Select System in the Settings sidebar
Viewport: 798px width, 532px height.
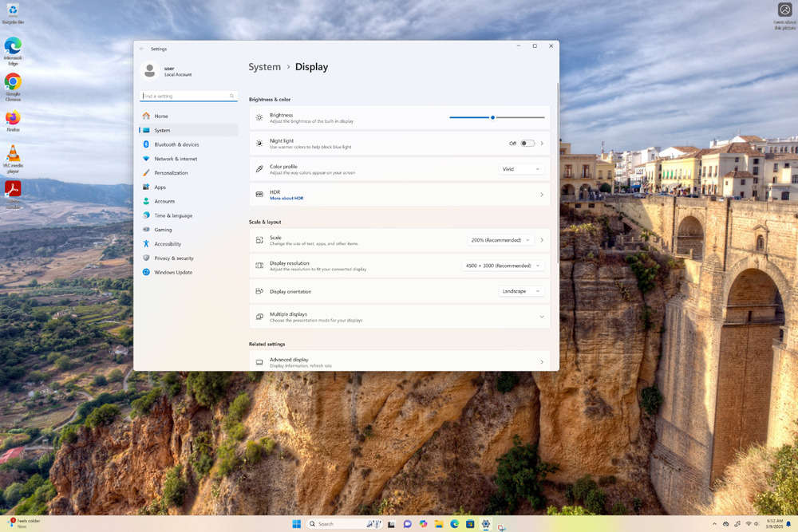click(x=188, y=130)
